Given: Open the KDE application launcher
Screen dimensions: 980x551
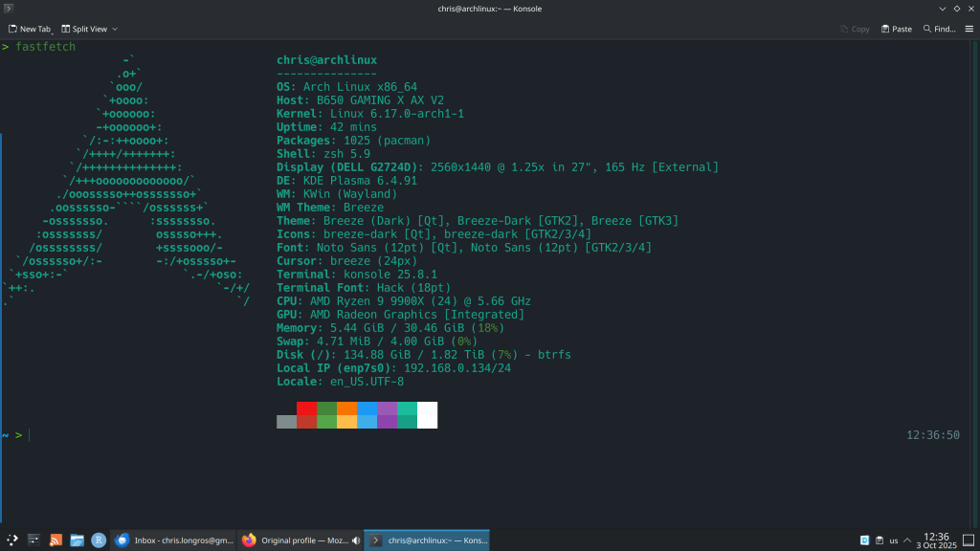Looking at the screenshot, I should (12, 540).
